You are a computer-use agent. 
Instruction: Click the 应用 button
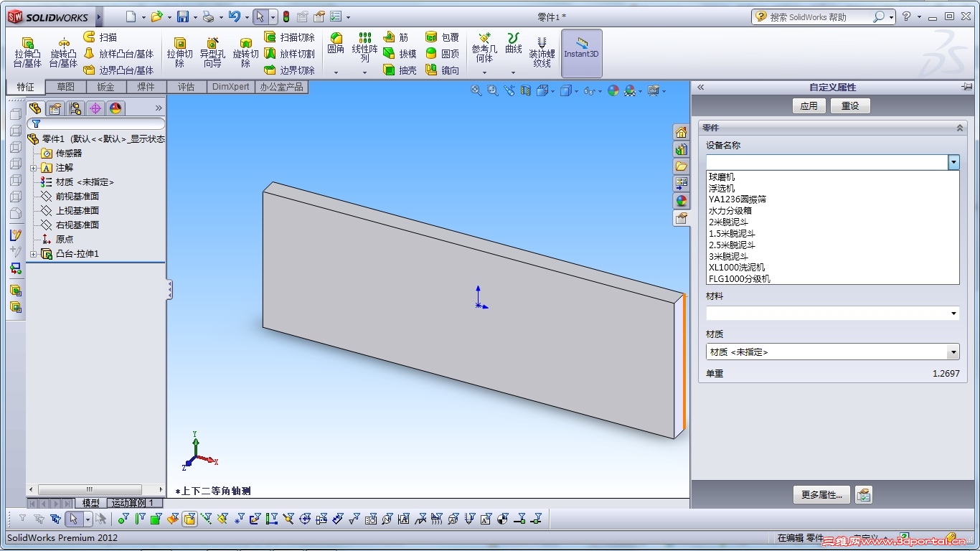coord(809,106)
